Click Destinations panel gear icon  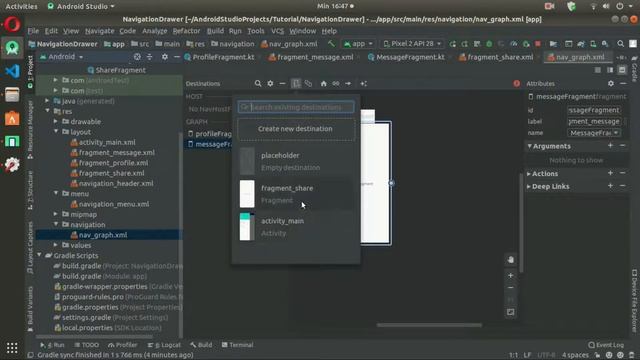click(270, 83)
